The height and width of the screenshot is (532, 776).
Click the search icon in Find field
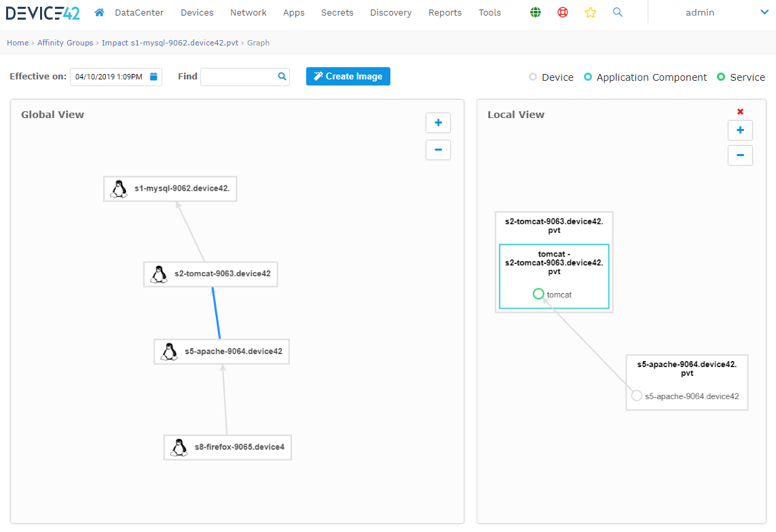point(282,77)
